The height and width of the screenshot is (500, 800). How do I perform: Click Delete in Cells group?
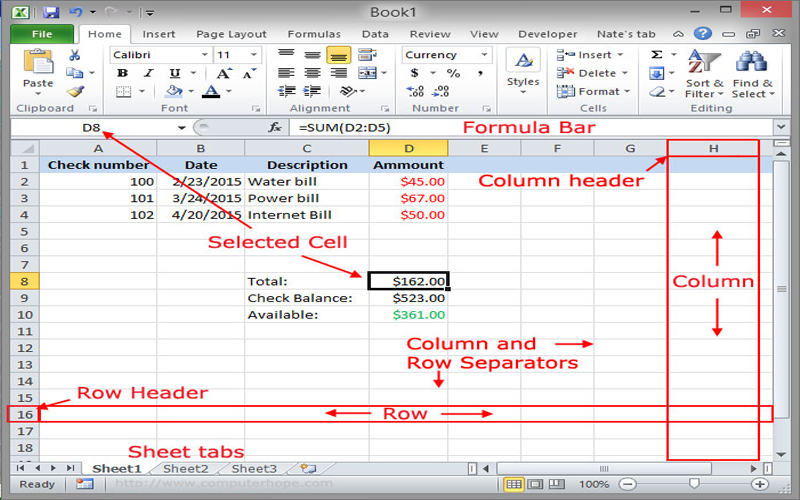point(592,73)
